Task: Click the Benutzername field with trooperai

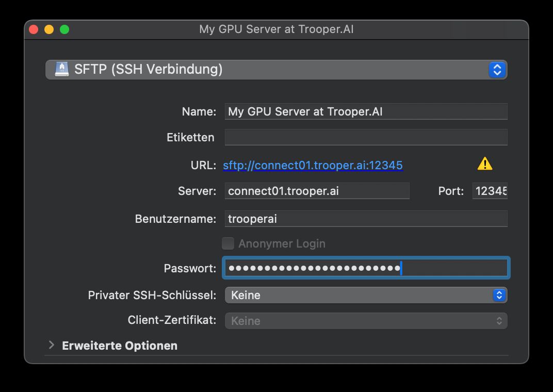Action: 366,219
